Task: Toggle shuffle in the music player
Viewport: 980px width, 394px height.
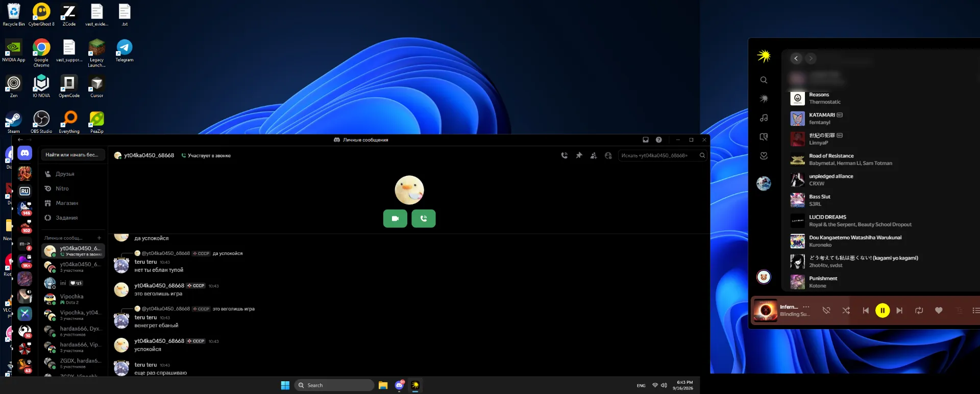Action: (846, 310)
